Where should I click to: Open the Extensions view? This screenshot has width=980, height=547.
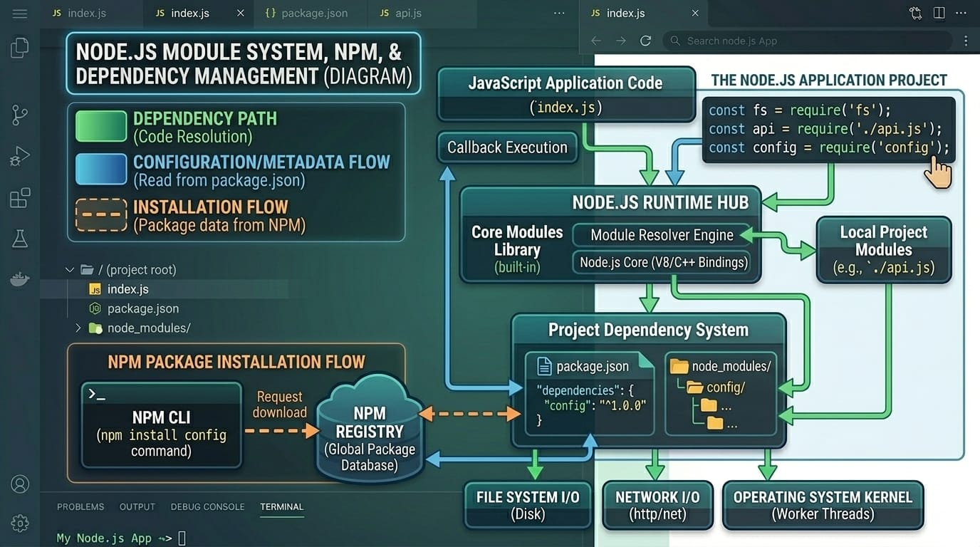click(20, 198)
